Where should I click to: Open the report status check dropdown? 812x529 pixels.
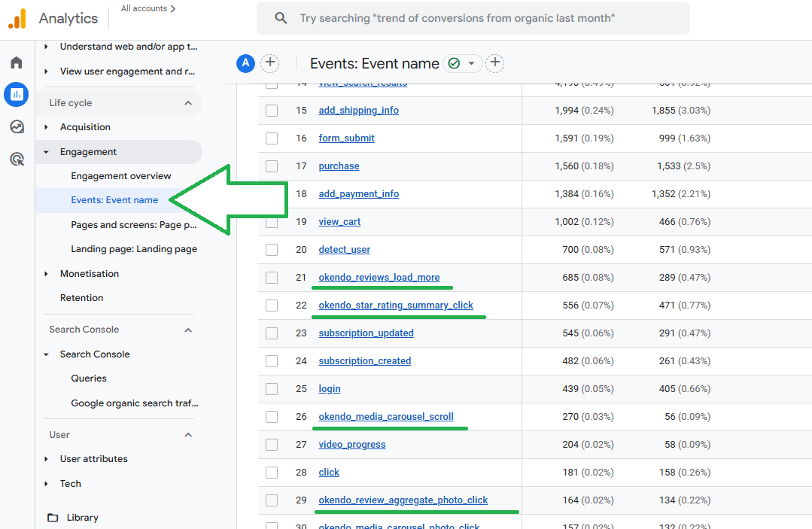pos(463,63)
